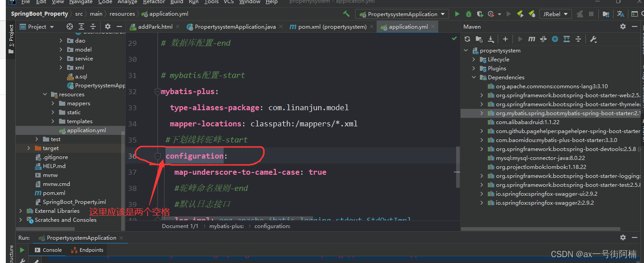Fold the mybatis-plus block at line 32

(157, 91)
